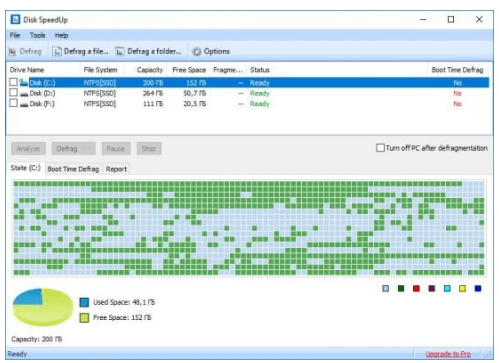Click the 'Capacity: 200' text below pie chart

click(x=37, y=339)
